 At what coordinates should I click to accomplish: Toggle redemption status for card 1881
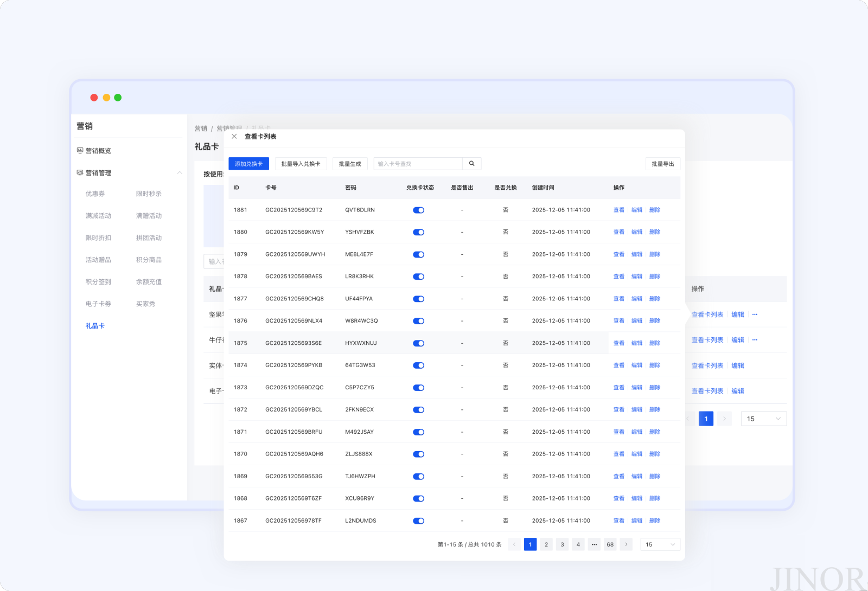click(418, 210)
